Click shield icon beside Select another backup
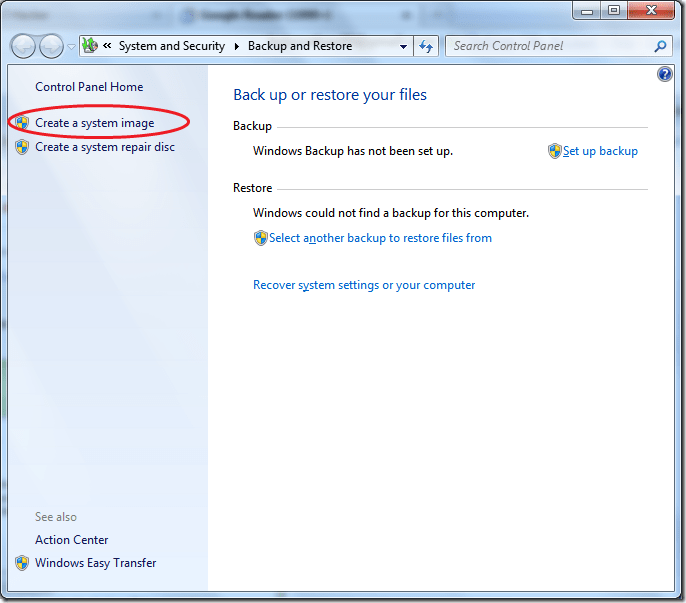 tap(261, 238)
